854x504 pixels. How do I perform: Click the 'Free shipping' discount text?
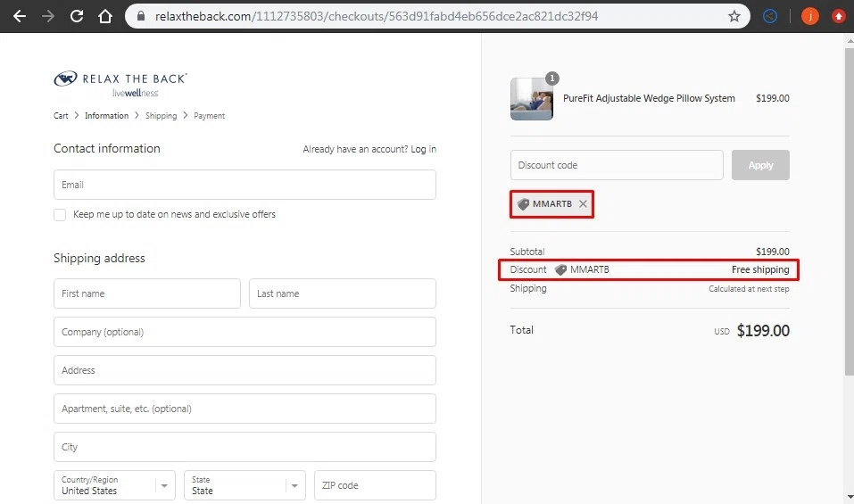[x=760, y=269]
